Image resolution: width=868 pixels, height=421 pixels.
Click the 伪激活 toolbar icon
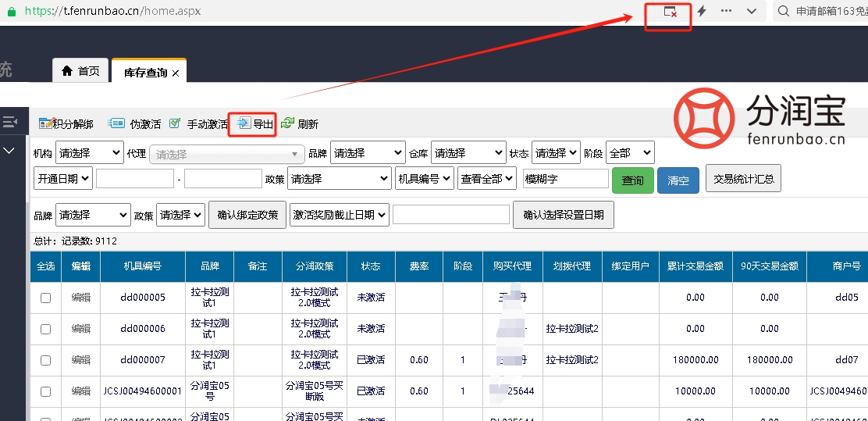(116, 123)
